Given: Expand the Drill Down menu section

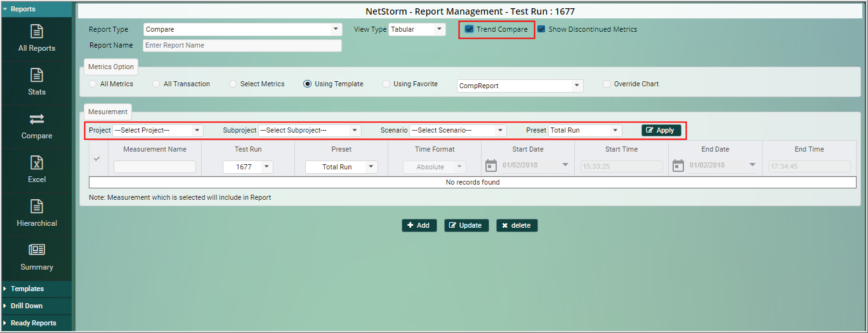Looking at the screenshot, I should tap(36, 306).
